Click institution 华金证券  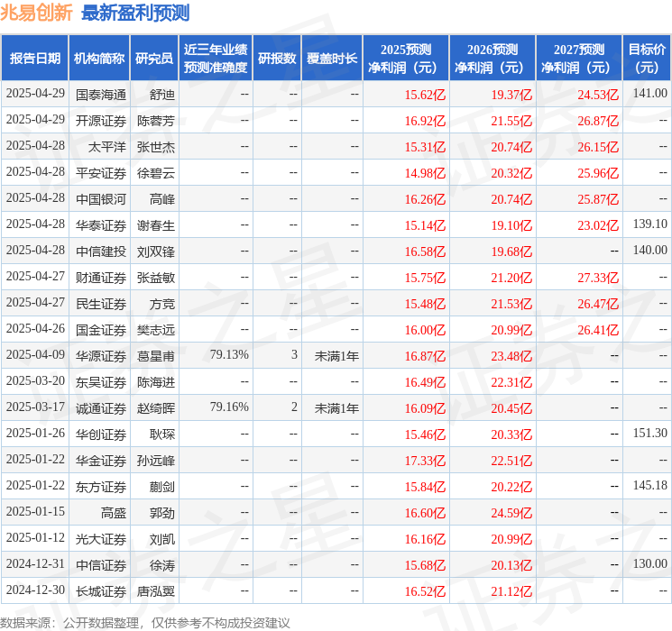(x=101, y=461)
